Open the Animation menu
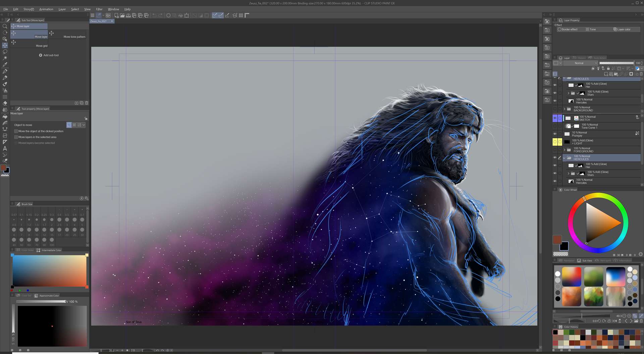644x354 pixels. point(46,9)
